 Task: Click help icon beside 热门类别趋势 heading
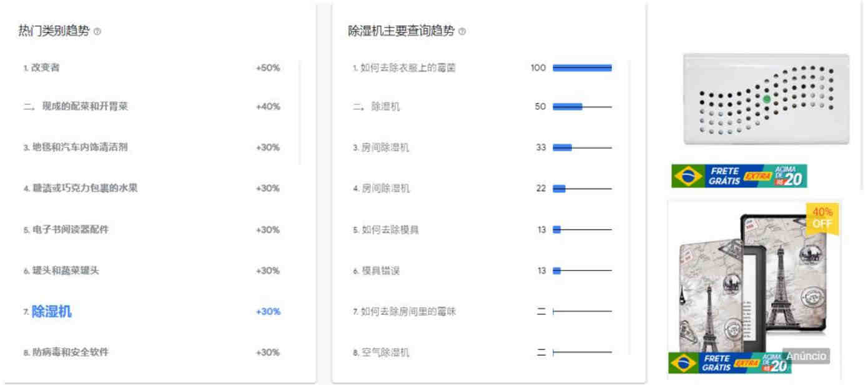pos(97,32)
